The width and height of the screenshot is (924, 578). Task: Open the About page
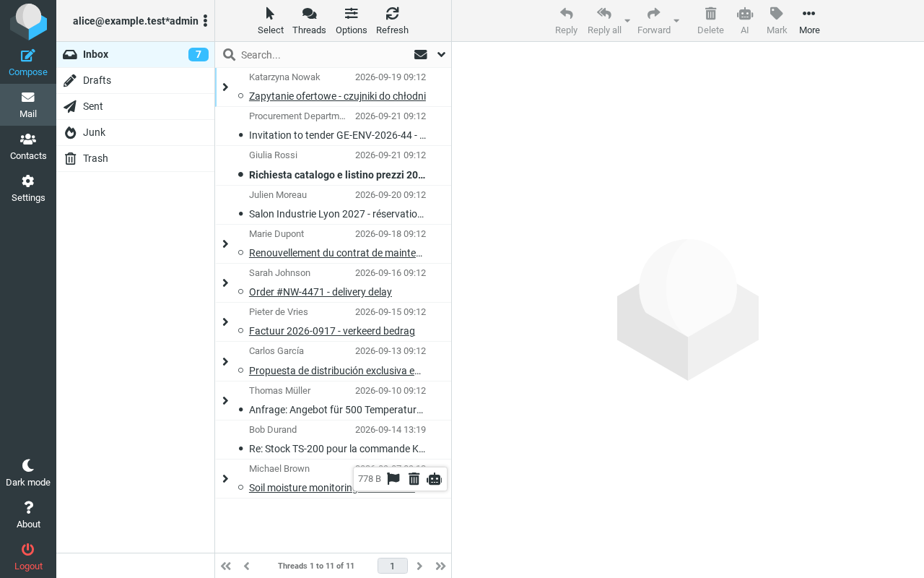click(x=28, y=515)
